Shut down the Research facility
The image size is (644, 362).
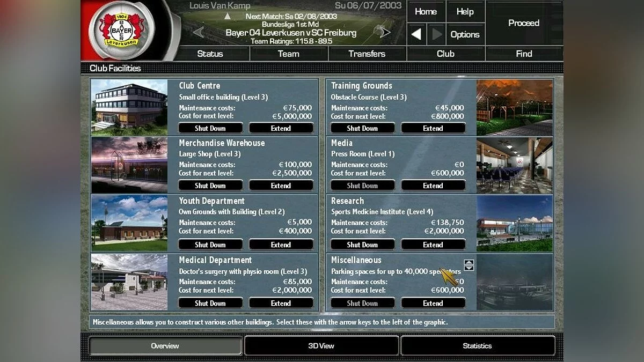click(x=363, y=245)
